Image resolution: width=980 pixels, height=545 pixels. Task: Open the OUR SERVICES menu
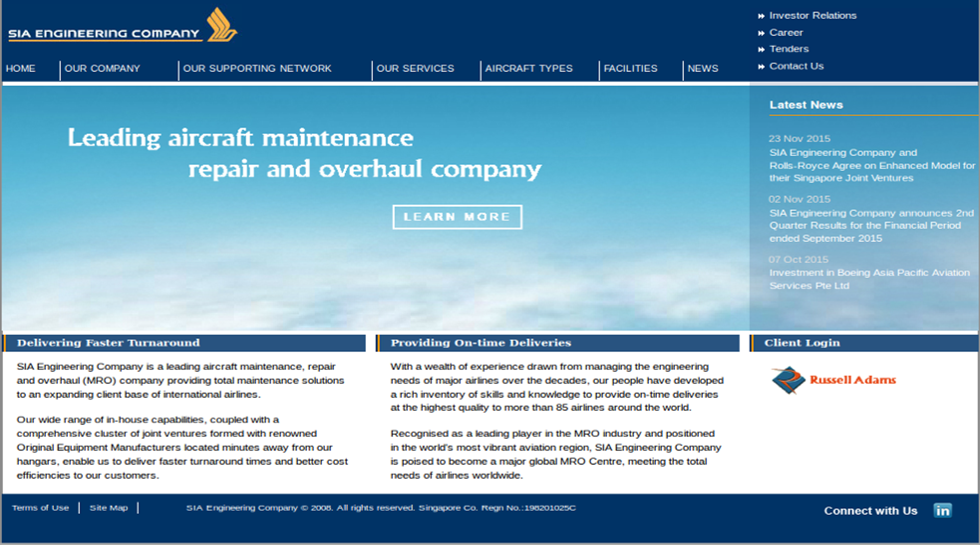415,68
